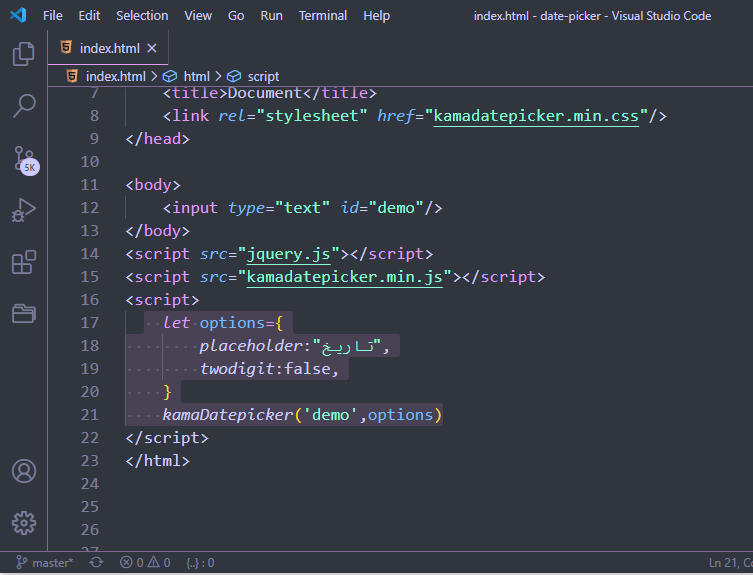The height and width of the screenshot is (575, 753).
Task: Open the Search view icon
Action: (24, 105)
